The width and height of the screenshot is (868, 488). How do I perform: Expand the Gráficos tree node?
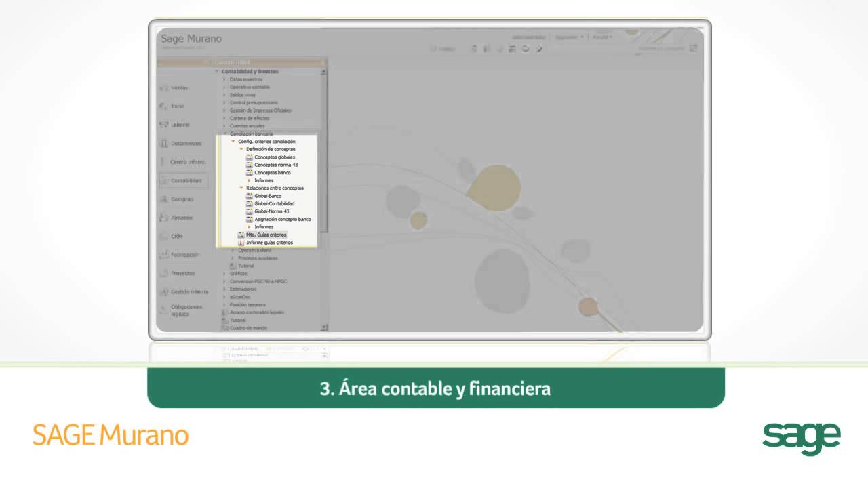click(224, 274)
